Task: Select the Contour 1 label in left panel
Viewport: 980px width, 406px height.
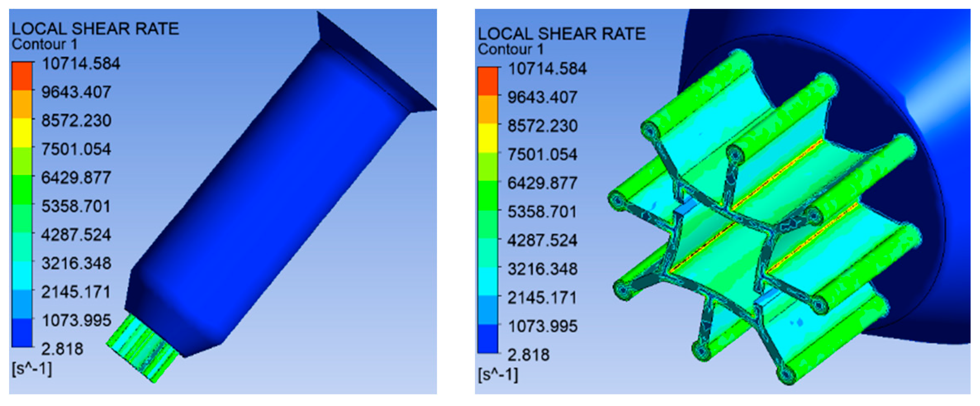Action: [x=45, y=44]
